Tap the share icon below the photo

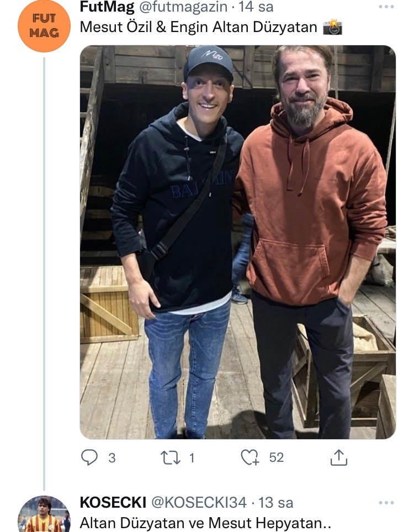coord(338,457)
